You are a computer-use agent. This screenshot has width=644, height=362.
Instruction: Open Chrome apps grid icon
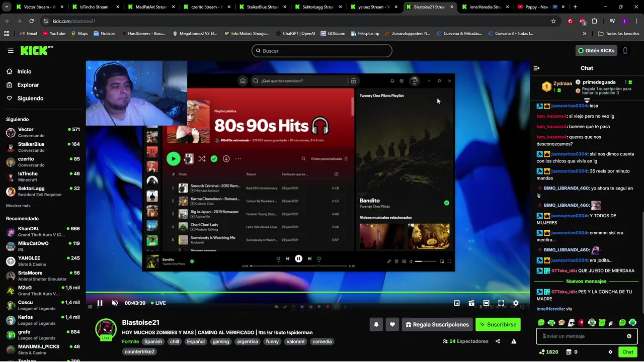[x=7, y=34]
